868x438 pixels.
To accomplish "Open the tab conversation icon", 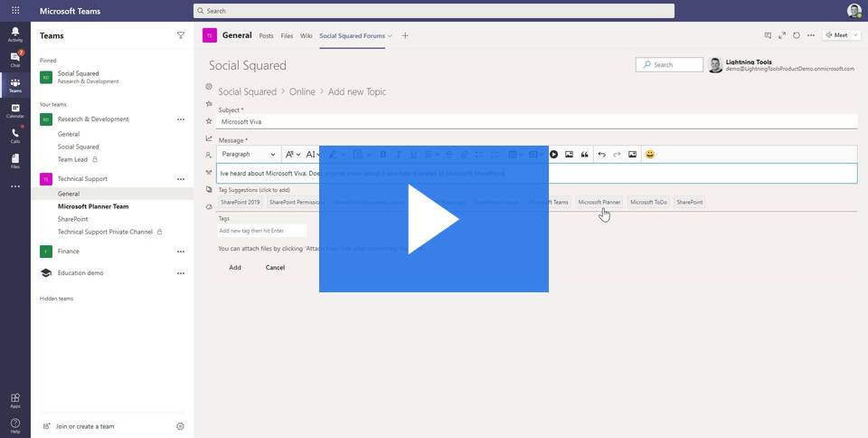I will click(768, 35).
